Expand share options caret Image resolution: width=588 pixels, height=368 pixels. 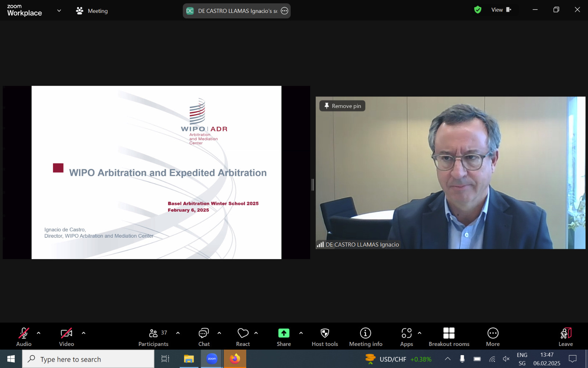tap(301, 333)
